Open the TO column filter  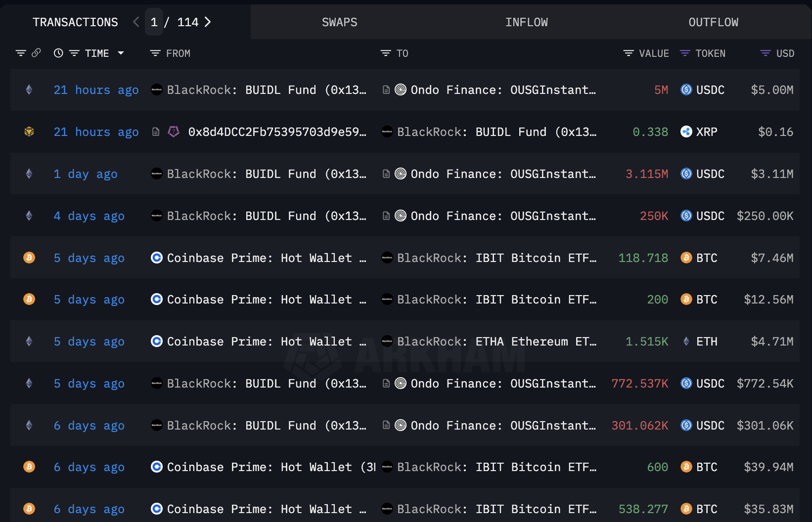[386, 53]
